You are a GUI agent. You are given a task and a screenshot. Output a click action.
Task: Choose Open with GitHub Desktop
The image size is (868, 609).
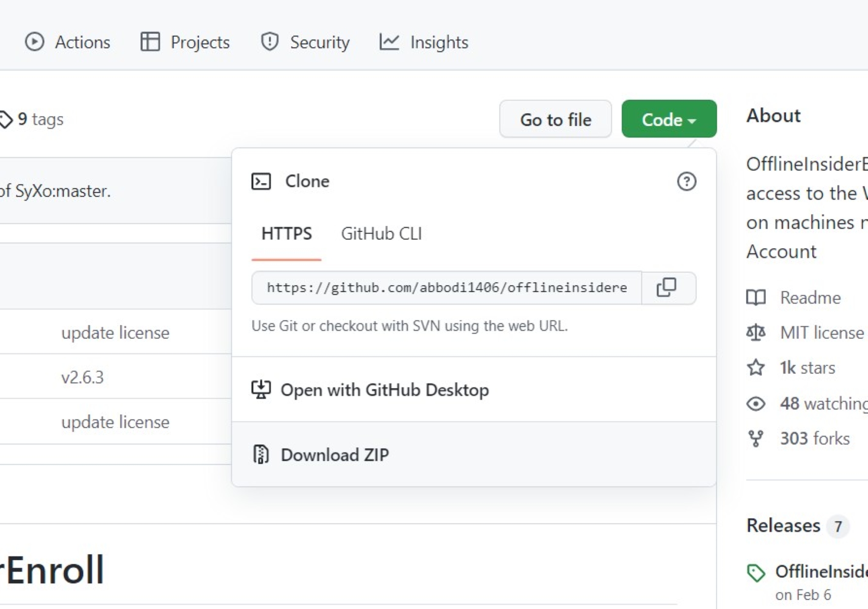[474, 390]
